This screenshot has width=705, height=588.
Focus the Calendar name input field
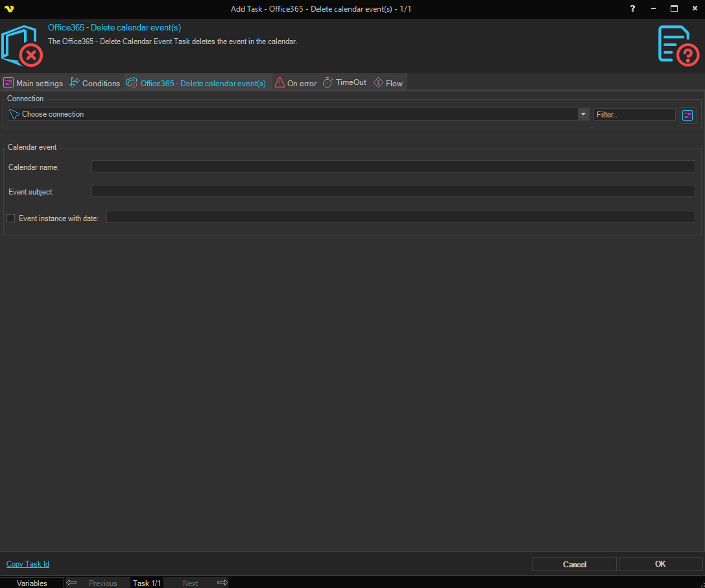pos(392,167)
